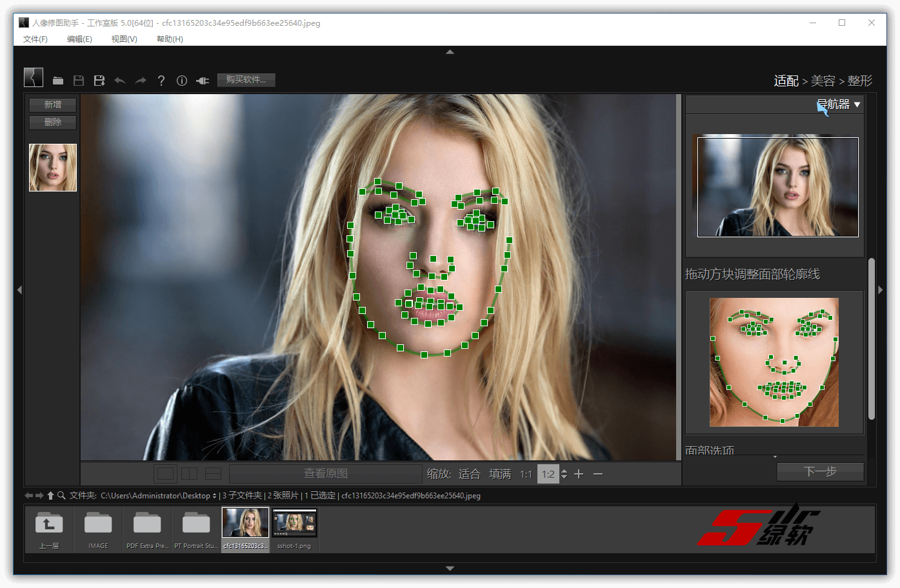Screen dimensions: 900x588
Task: Open the 视图(V) menu
Action: point(124,39)
